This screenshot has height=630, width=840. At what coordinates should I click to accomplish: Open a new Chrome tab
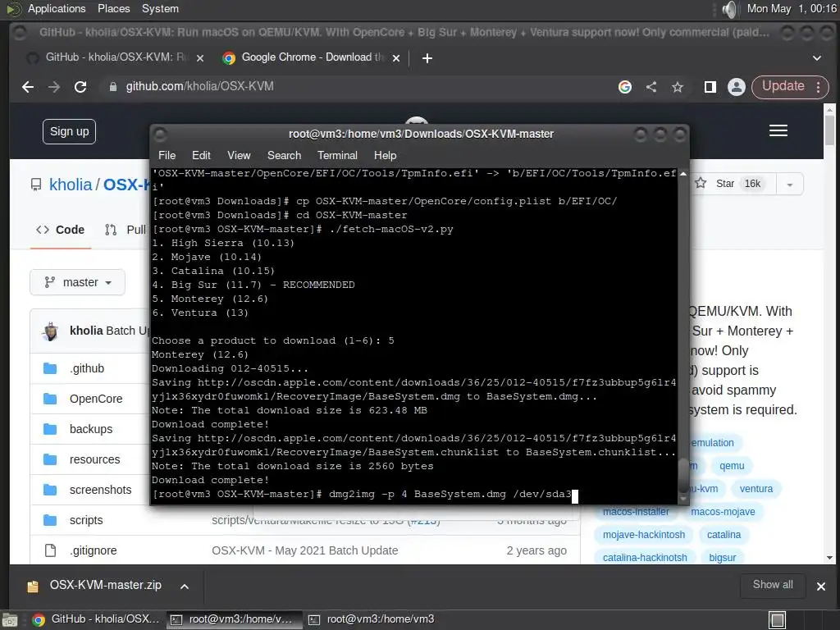point(427,58)
